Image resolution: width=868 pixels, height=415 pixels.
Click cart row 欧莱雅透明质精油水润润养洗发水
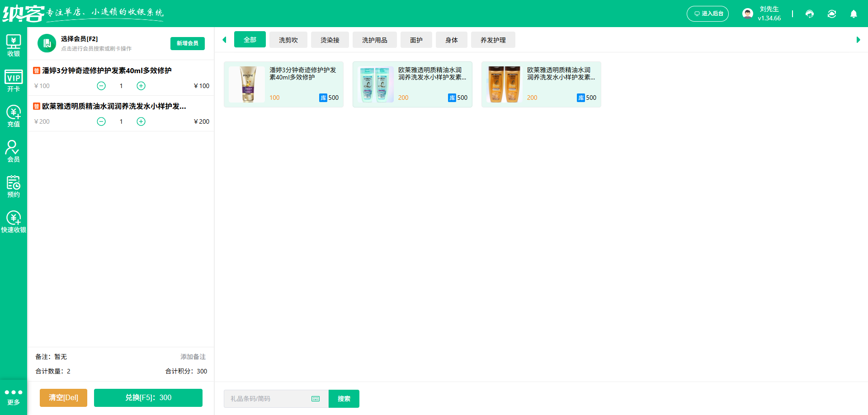coord(121,113)
